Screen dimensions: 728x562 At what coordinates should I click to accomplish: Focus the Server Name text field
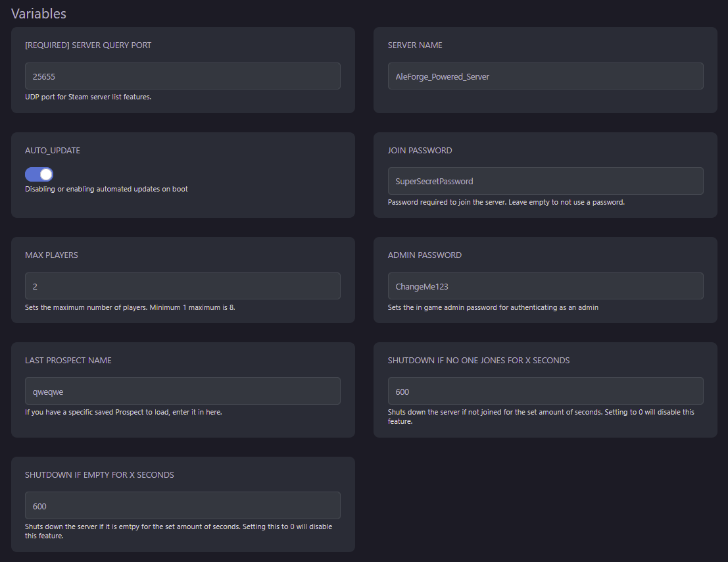click(545, 76)
